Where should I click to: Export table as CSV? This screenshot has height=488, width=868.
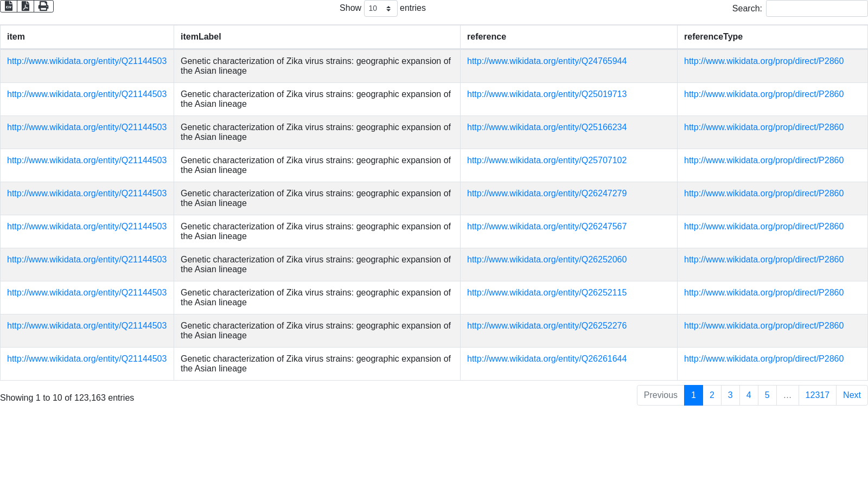(9, 6)
